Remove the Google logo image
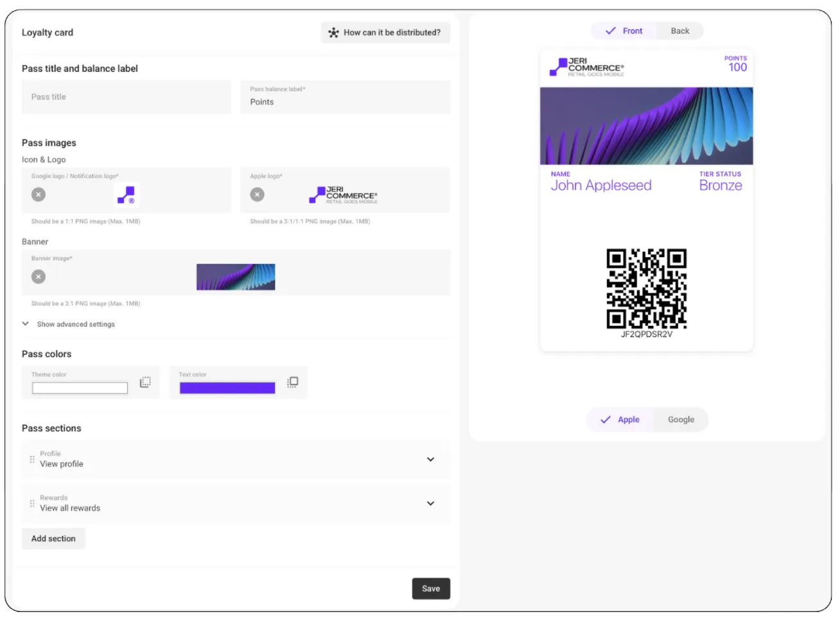This screenshot has height=626, width=840. coord(39,194)
